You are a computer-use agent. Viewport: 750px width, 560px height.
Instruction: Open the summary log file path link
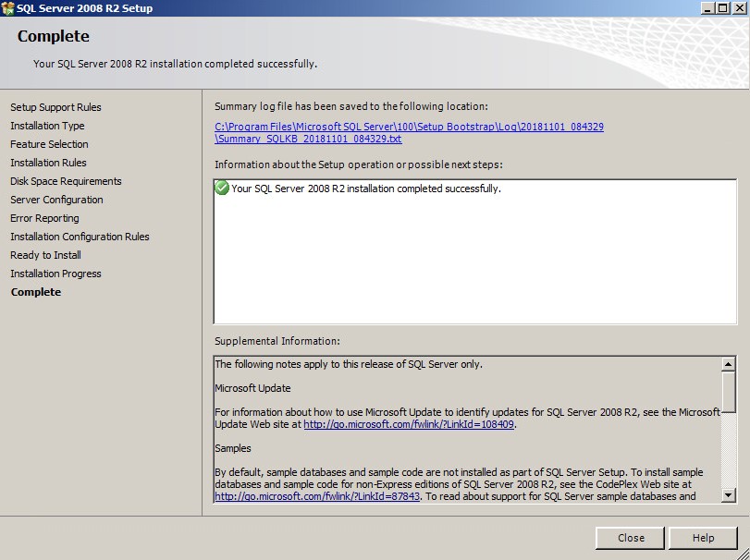(409, 133)
